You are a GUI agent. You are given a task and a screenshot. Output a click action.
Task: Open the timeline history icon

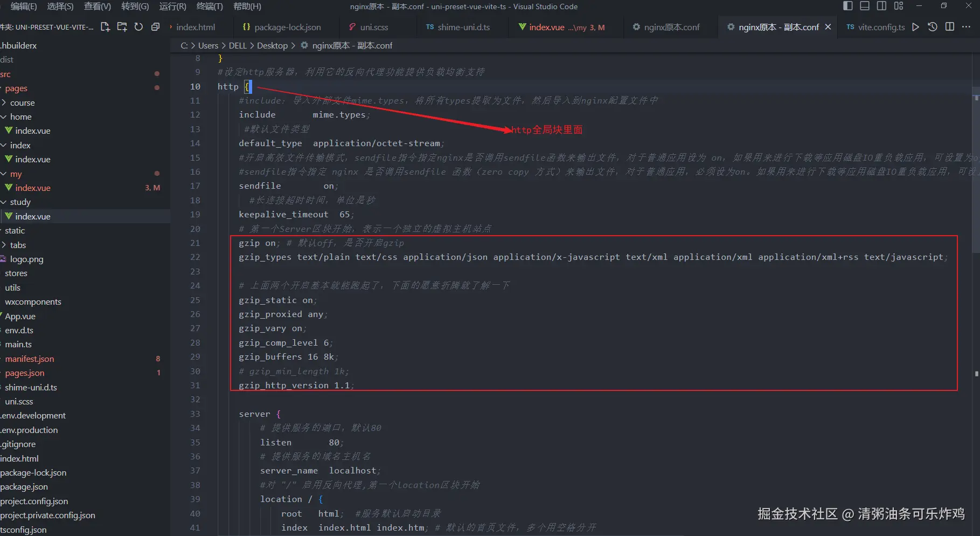(933, 27)
